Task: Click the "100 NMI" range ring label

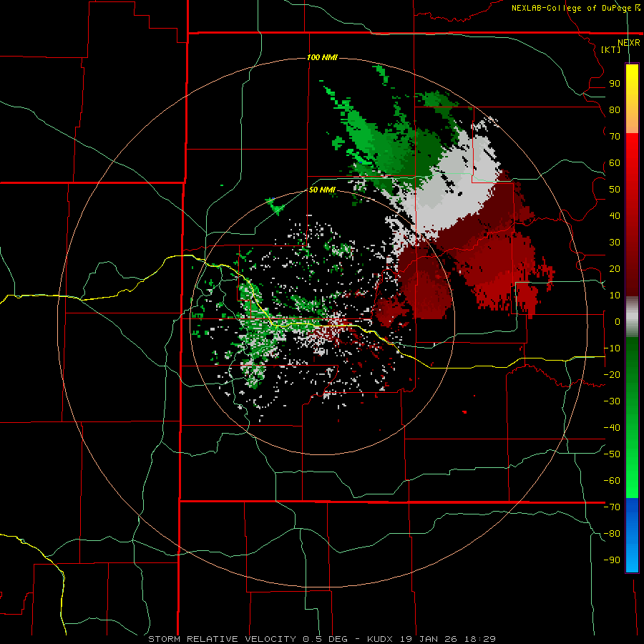Action: tap(323, 57)
